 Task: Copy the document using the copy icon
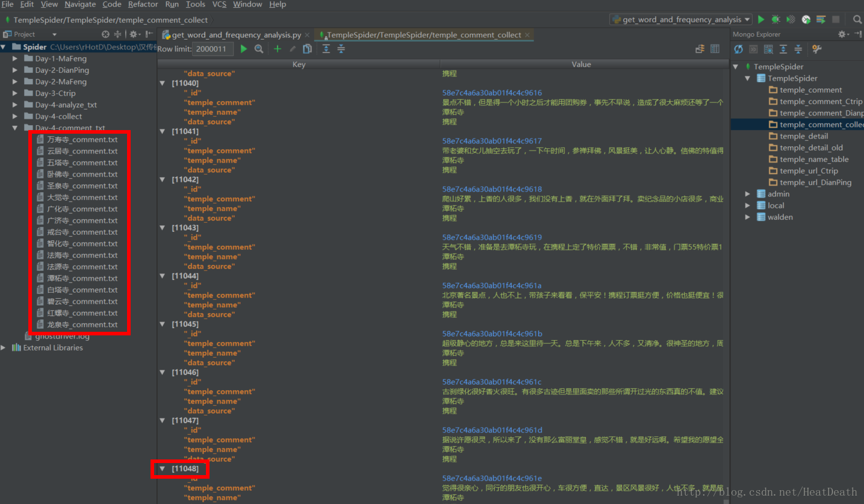(x=307, y=49)
